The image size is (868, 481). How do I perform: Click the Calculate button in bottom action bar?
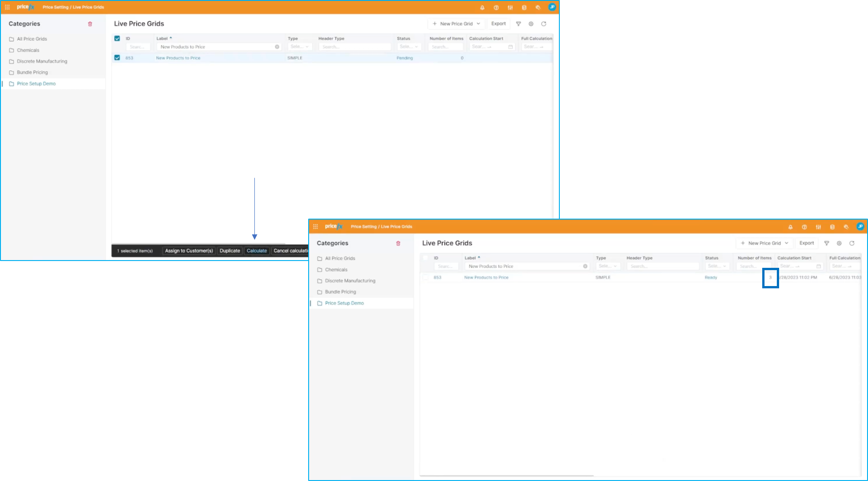(x=257, y=251)
